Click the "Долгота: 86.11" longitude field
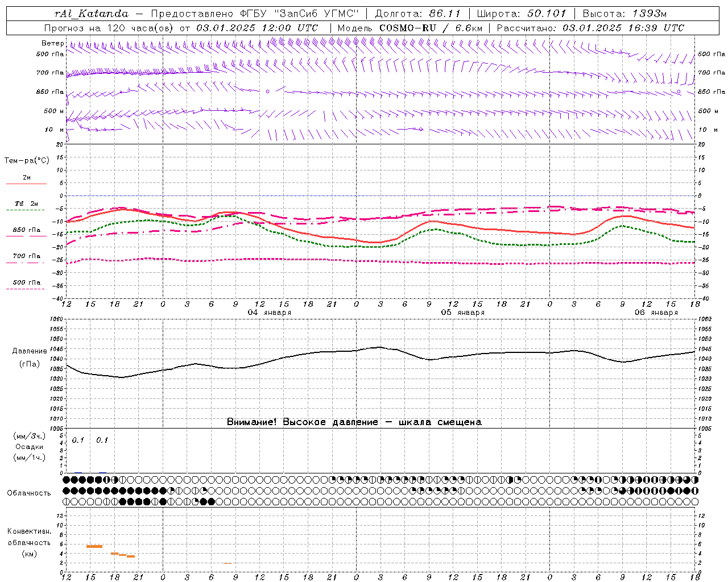The width and height of the screenshot is (728, 582). (418, 14)
